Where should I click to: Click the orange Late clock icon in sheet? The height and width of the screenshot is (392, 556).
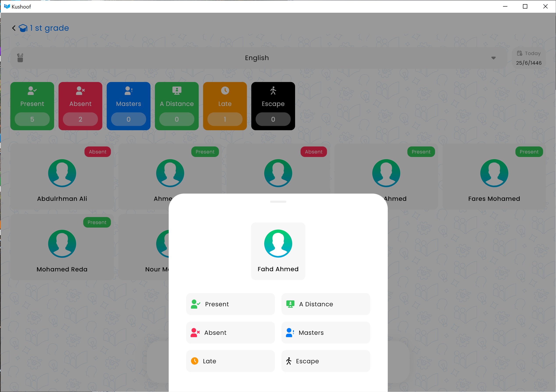point(195,361)
